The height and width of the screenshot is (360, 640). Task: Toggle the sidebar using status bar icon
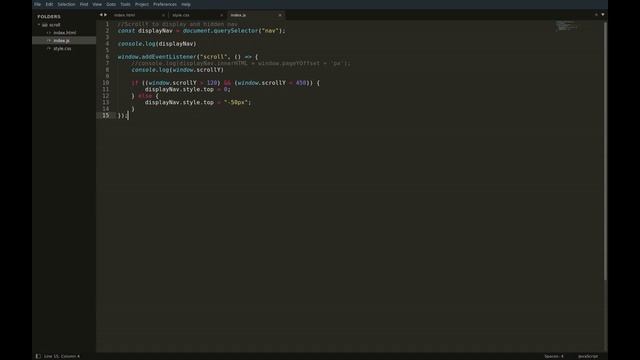pyautogui.click(x=38, y=356)
